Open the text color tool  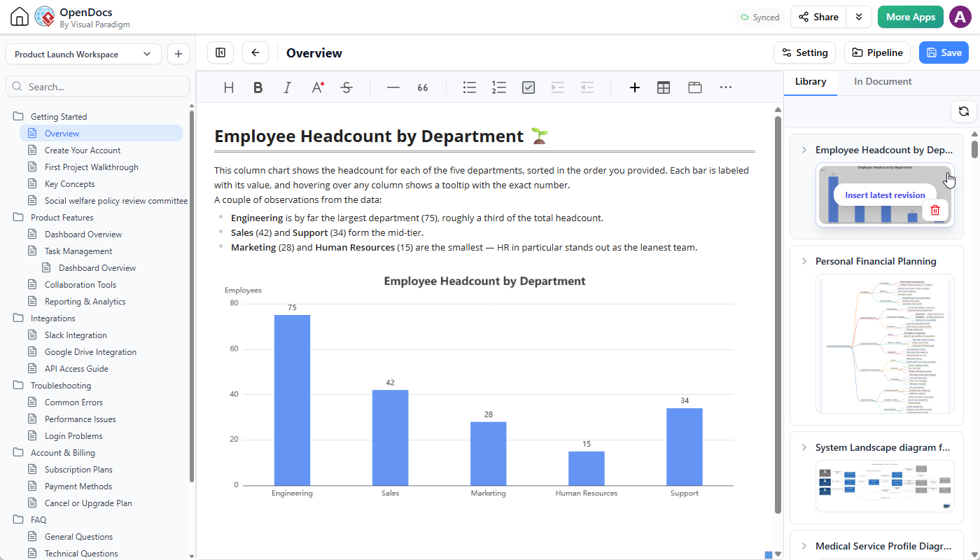point(317,87)
